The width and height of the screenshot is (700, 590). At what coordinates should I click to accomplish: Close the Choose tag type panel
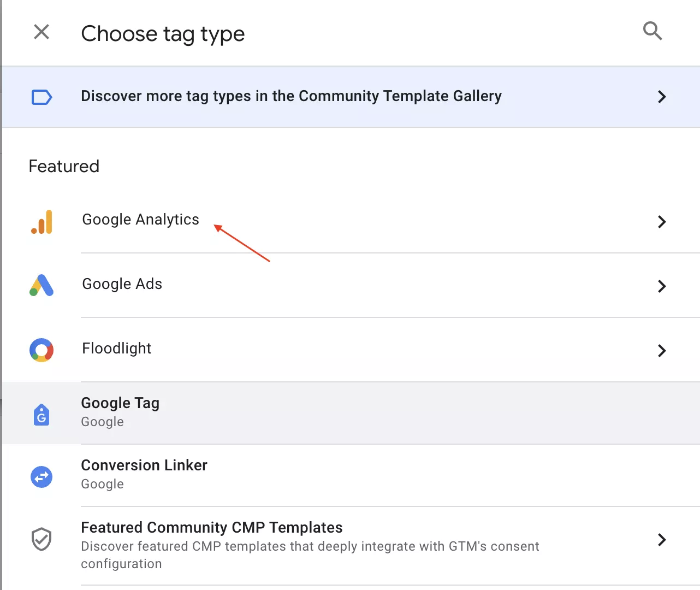pyautogui.click(x=41, y=32)
